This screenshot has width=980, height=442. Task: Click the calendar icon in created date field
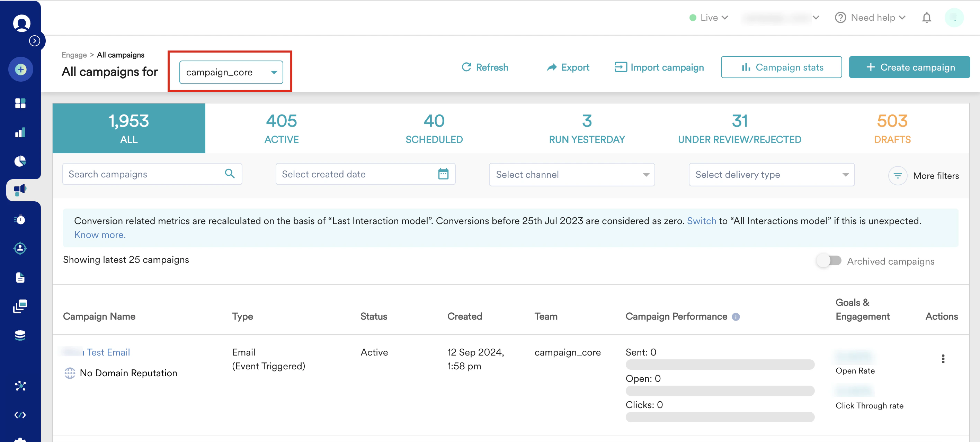[443, 174]
